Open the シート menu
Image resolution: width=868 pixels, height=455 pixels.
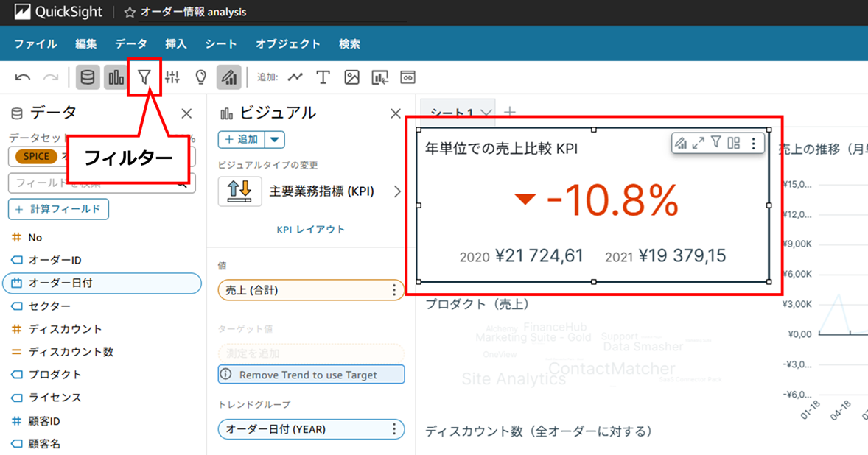click(221, 43)
